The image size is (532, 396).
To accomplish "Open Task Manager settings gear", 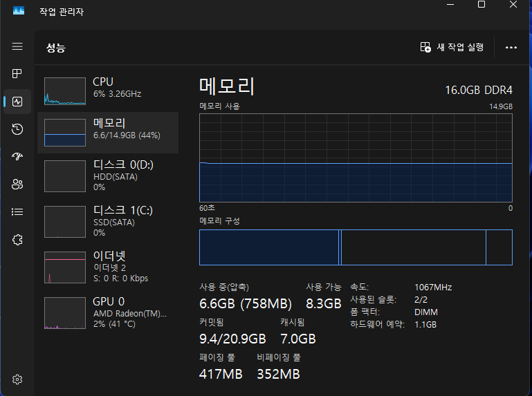I will pyautogui.click(x=17, y=379).
